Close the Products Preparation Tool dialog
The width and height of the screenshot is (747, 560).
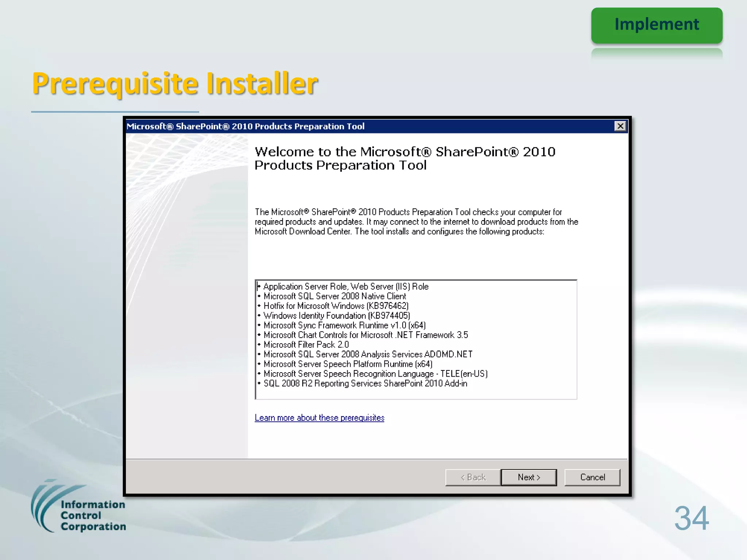coord(620,126)
